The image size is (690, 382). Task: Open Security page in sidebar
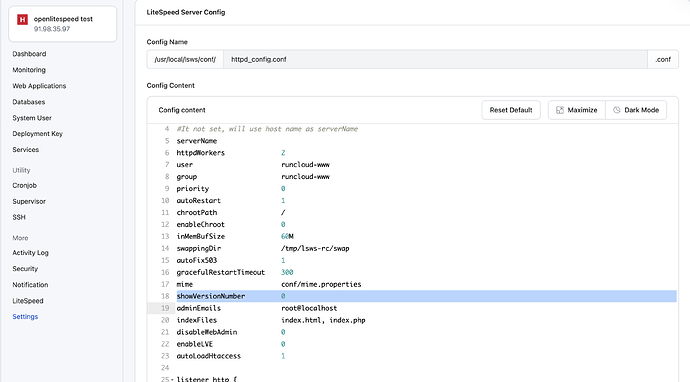click(x=25, y=268)
